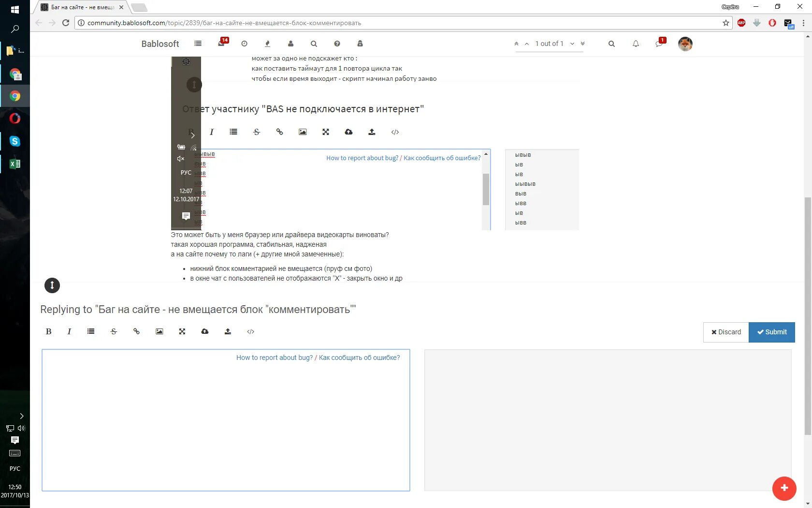Enter zen fullscreen mode in composer
Screen dimensions: 812x508
point(182,331)
